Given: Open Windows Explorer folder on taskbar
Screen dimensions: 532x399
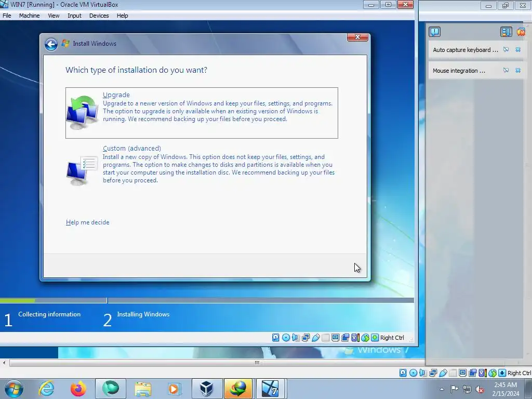Looking at the screenshot, I should [143, 389].
